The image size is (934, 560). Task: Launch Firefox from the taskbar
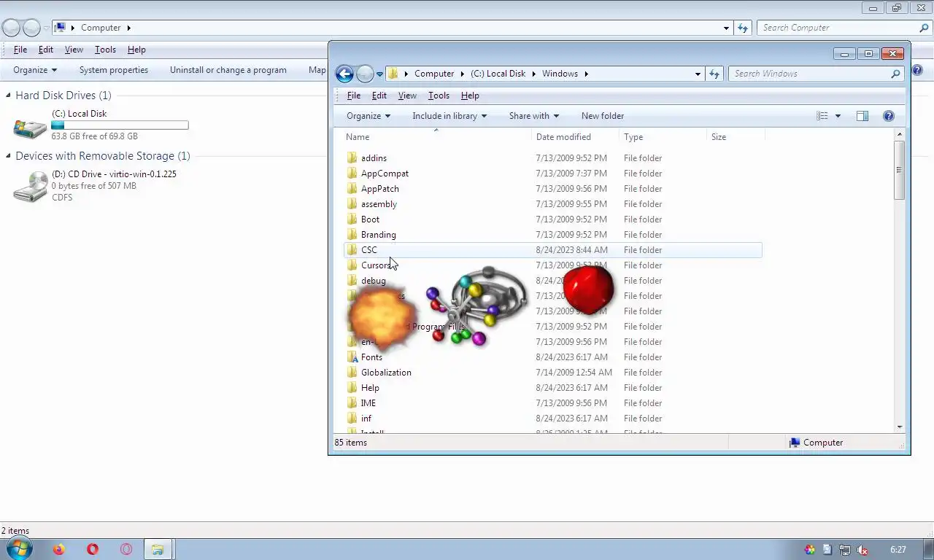click(58, 550)
